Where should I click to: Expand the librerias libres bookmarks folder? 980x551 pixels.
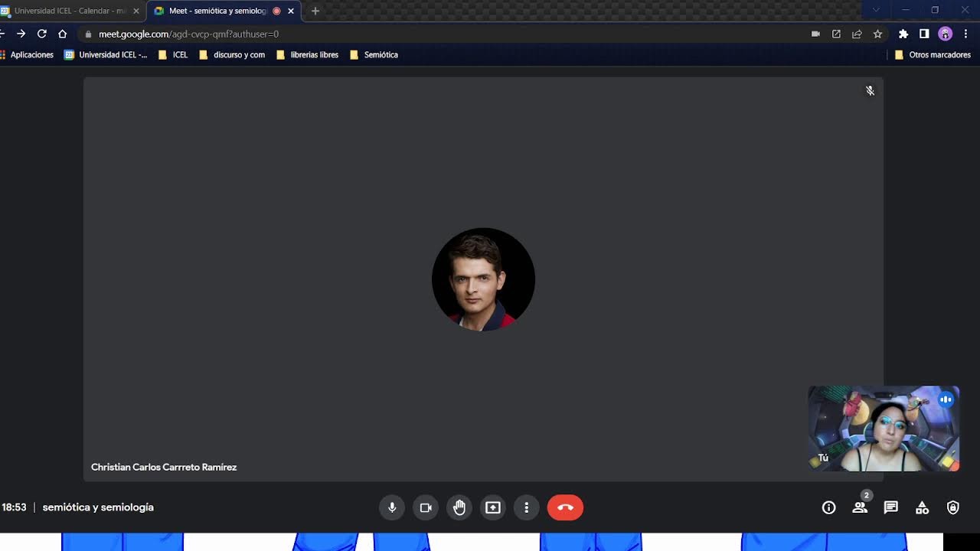tap(307, 54)
